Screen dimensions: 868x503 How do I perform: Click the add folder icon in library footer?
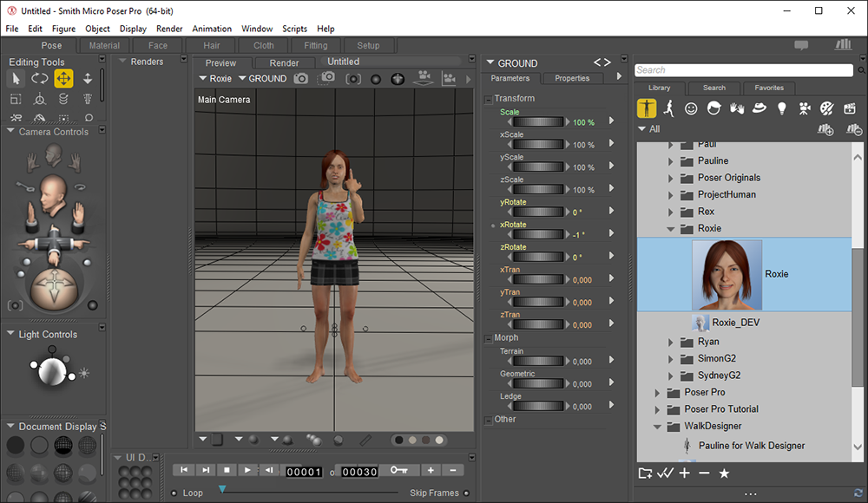click(x=645, y=474)
